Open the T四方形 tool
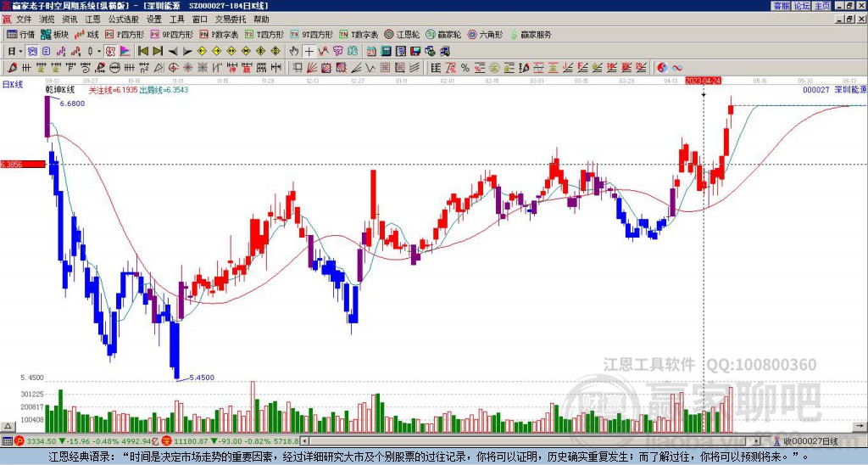 coord(264,34)
